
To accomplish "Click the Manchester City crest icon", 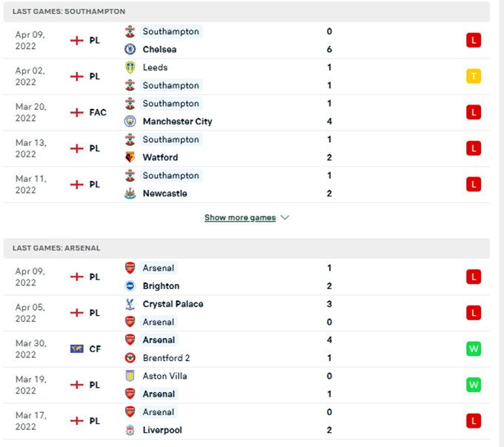I will [130, 122].
